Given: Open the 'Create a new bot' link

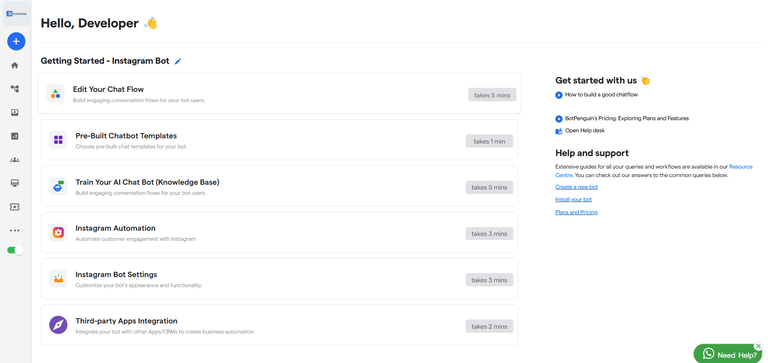Looking at the screenshot, I should (x=576, y=187).
